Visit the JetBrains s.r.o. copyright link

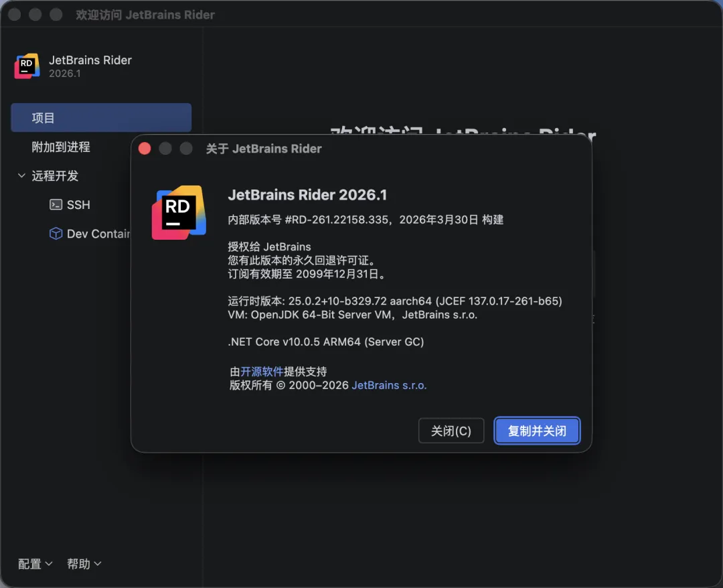389,386
